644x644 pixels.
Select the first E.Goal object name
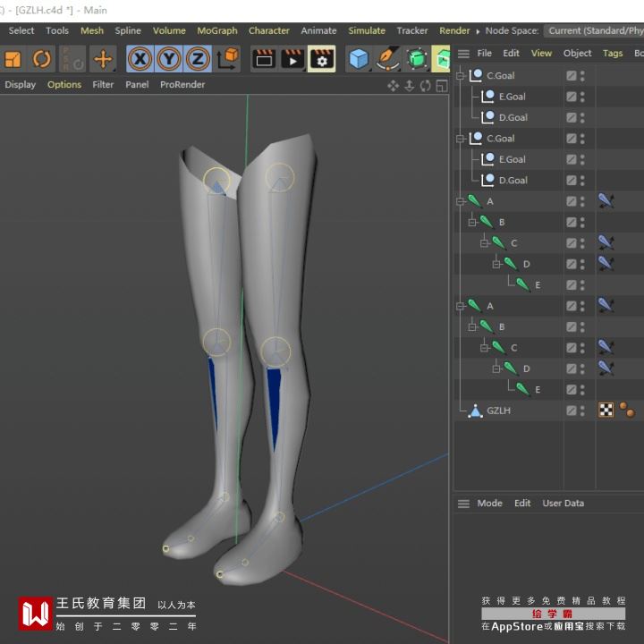pos(513,97)
